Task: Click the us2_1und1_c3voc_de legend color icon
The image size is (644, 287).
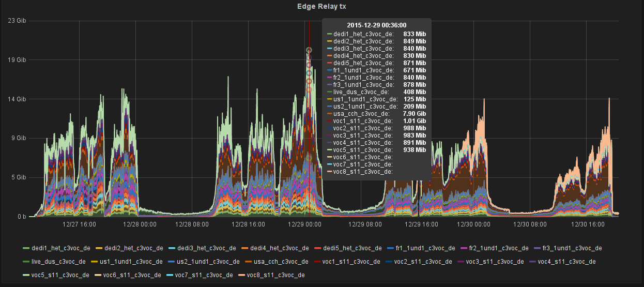Action: point(170,262)
